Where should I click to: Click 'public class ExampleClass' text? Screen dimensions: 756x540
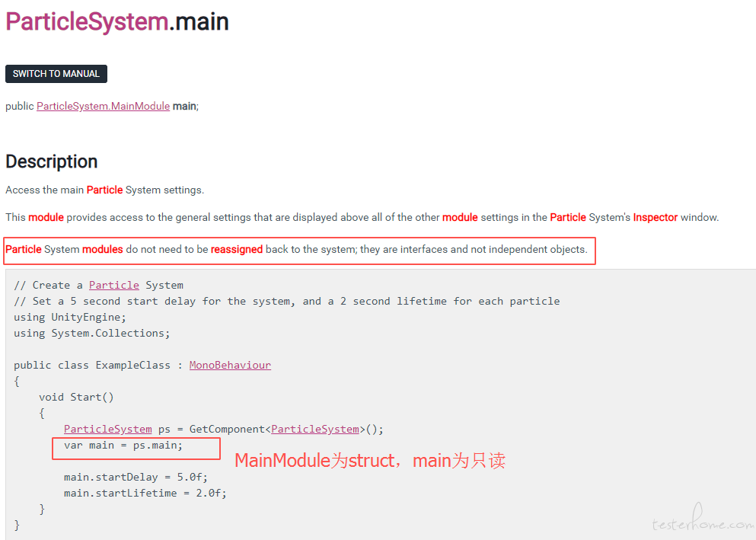click(92, 365)
